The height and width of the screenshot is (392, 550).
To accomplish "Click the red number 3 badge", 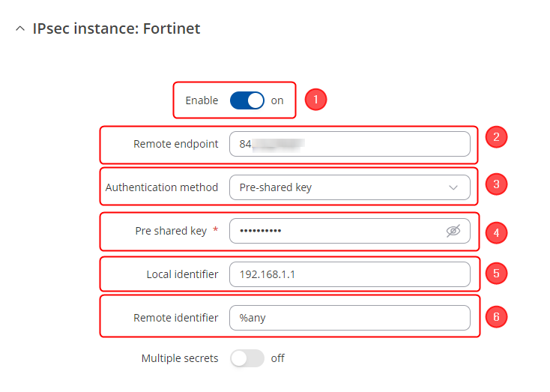I will [496, 184].
